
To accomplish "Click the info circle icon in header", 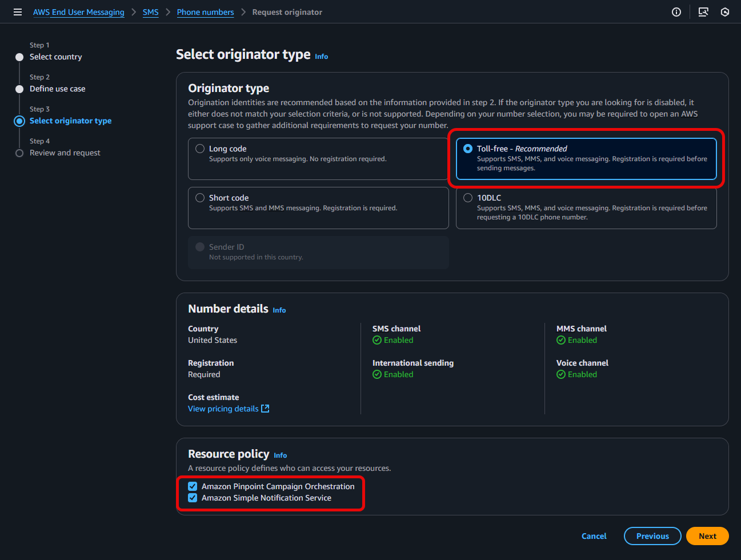I will pyautogui.click(x=676, y=12).
